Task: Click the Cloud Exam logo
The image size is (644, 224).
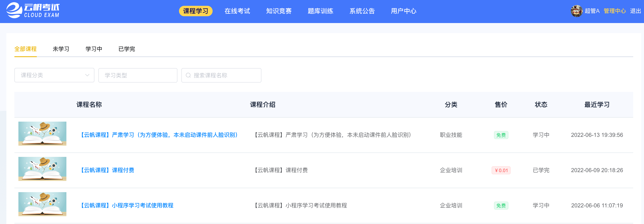Action: pyautogui.click(x=33, y=11)
